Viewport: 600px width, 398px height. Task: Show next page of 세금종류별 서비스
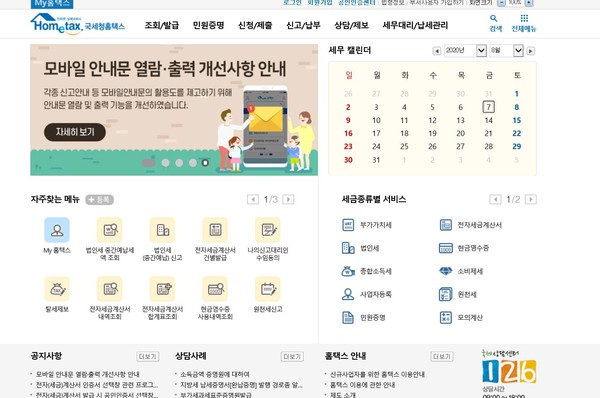pos(531,199)
